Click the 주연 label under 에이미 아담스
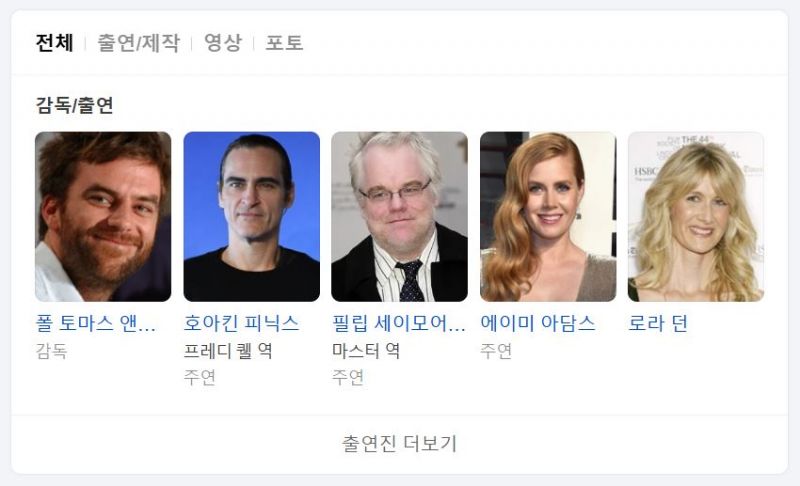 pos(496,351)
